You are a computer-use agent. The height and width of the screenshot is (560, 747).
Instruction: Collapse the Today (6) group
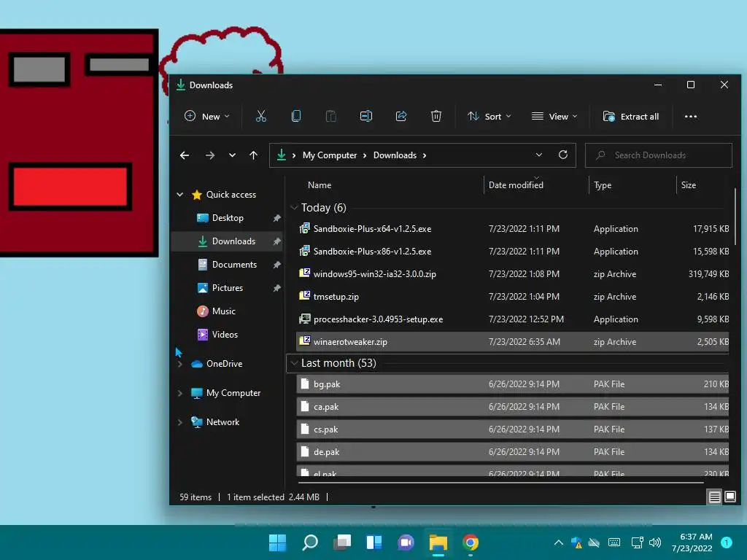(x=295, y=208)
